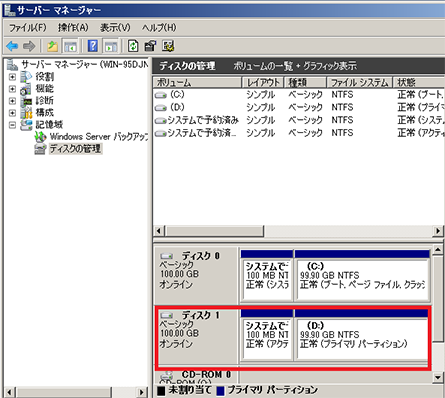Click the disk view scroll up arrow
Viewport: 445px width, 398px height.
(x=438, y=250)
